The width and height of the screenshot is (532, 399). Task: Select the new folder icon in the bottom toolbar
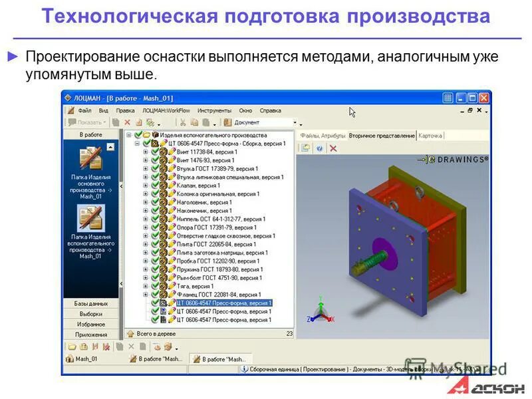click(x=72, y=346)
